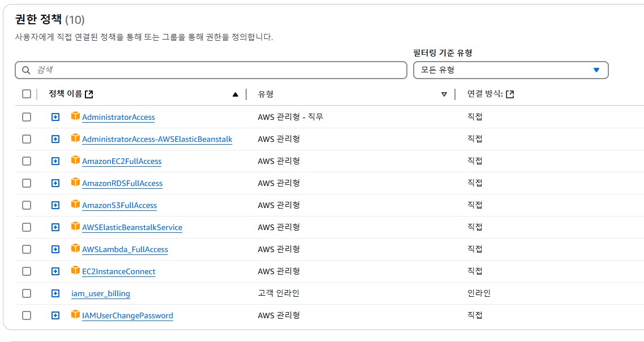
Task: Check the AdministratorAccess-AWSElasticBeanstalk row checkbox
Action: [x=26, y=139]
